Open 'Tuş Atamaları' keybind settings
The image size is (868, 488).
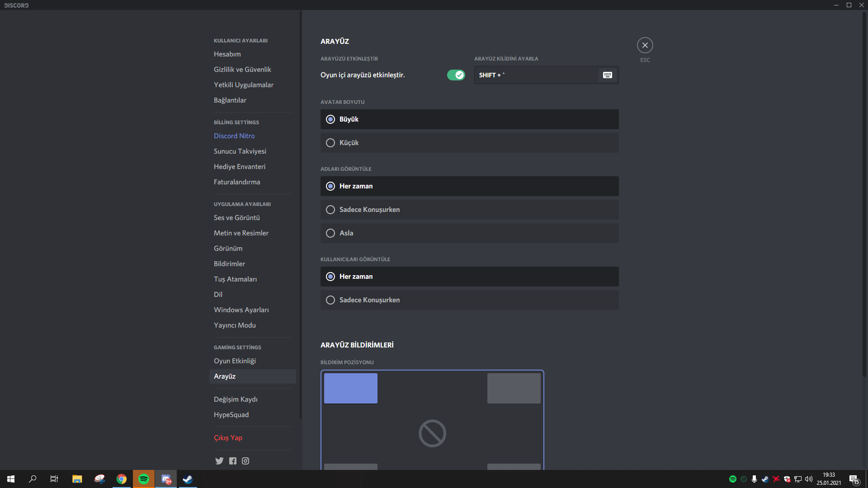click(x=252, y=279)
